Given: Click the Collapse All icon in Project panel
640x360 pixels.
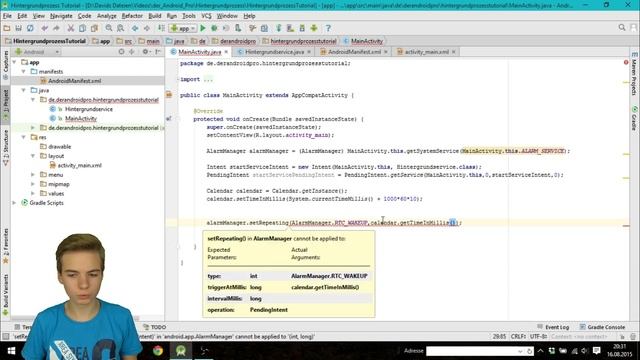Looking at the screenshot, I should coord(131,52).
